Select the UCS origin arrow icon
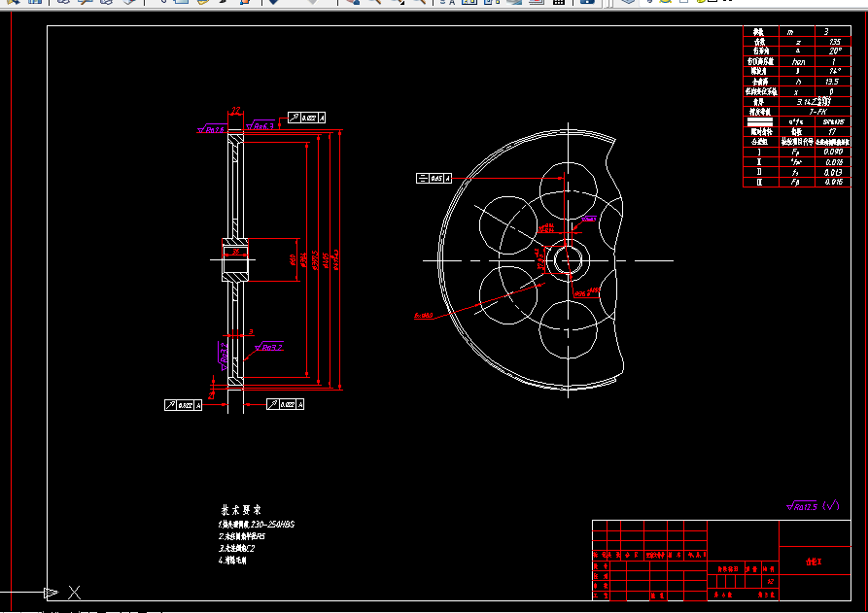The width and height of the screenshot is (868, 613). click(51, 593)
